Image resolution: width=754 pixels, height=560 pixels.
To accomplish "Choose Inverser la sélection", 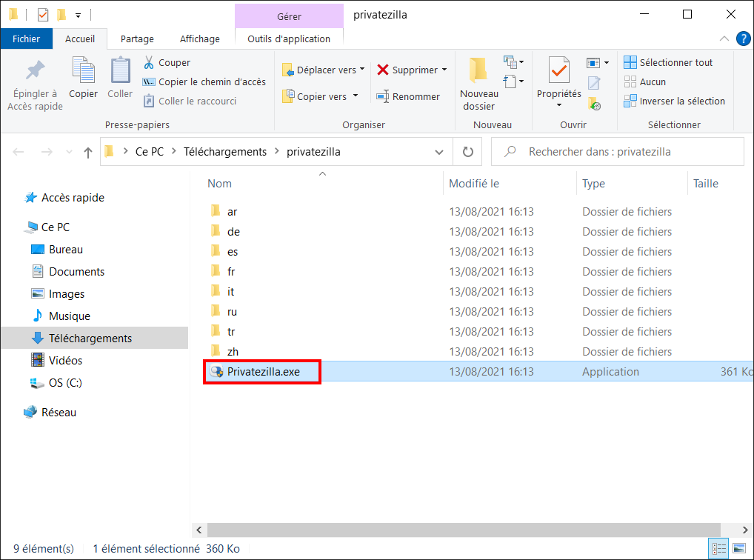I will pos(674,101).
